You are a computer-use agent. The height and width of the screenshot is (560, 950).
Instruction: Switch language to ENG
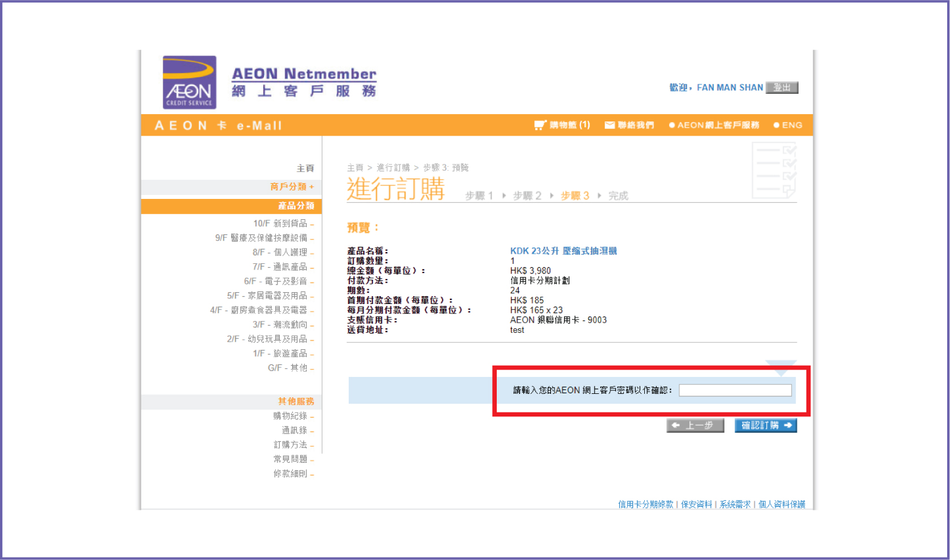pos(788,125)
